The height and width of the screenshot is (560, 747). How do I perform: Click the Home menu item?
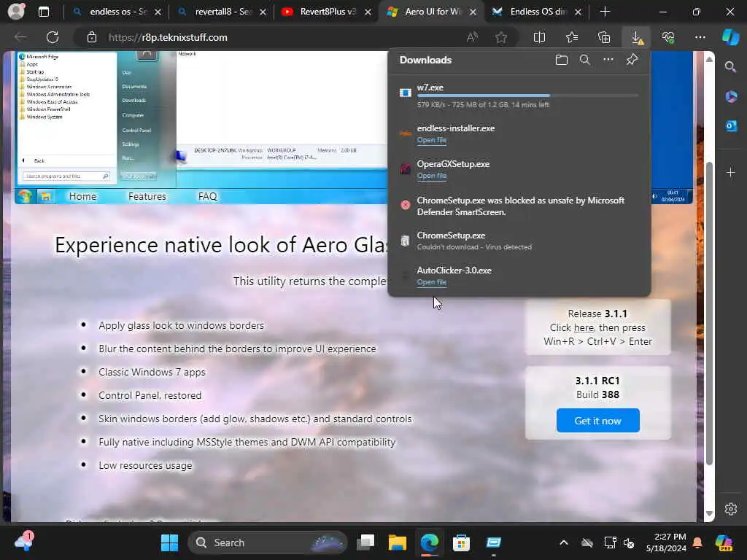pyautogui.click(x=82, y=196)
